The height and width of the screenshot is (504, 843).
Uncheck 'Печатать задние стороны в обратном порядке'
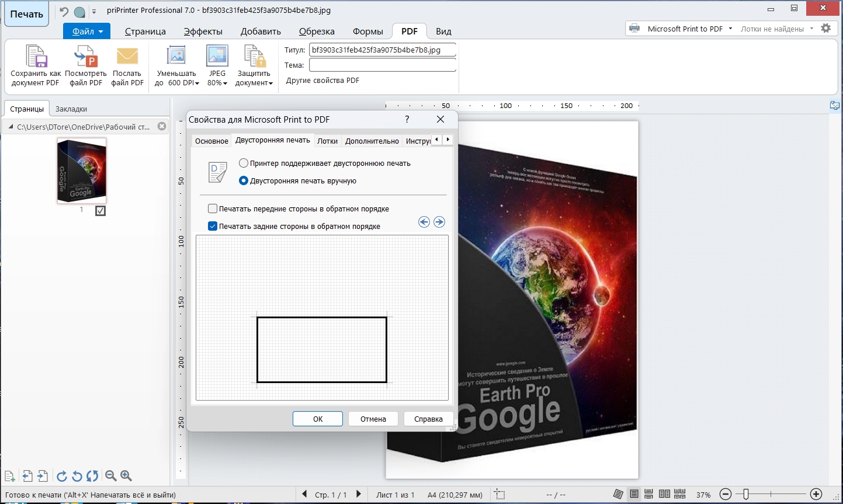click(213, 226)
